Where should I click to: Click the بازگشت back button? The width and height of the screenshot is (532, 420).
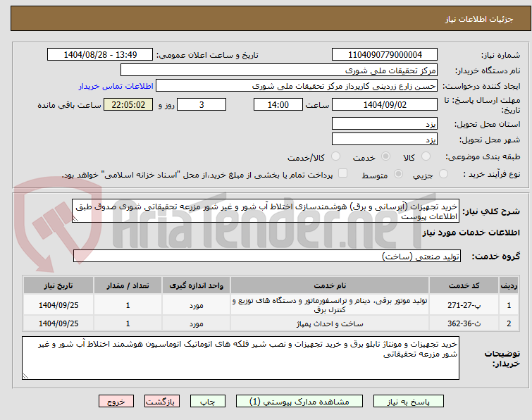coord(161,402)
